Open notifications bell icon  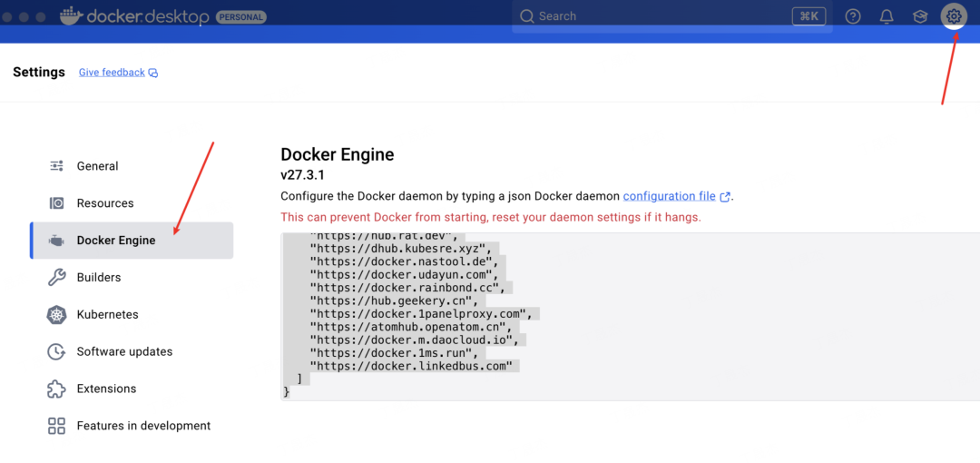[x=887, y=16]
